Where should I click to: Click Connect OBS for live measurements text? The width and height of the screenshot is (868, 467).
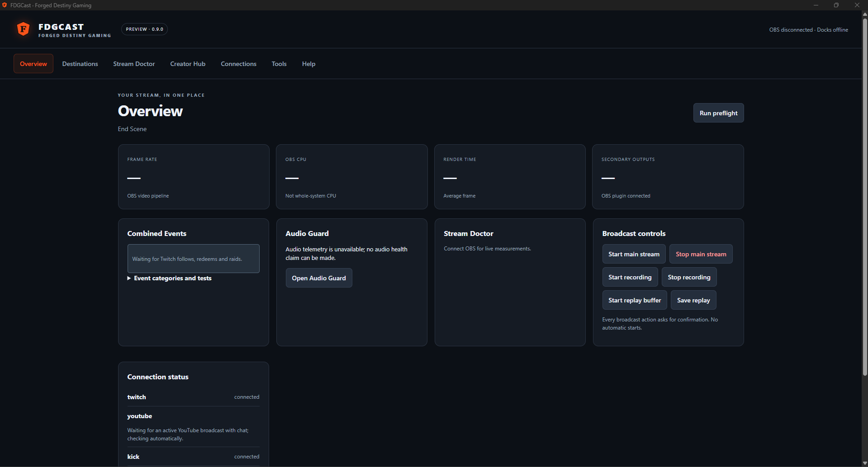pyautogui.click(x=487, y=249)
